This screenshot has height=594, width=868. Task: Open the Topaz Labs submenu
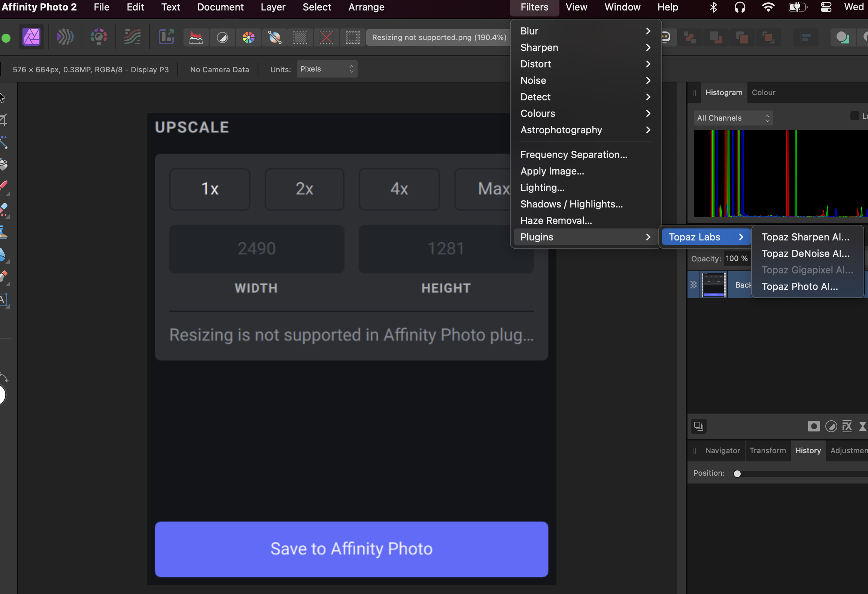[706, 237]
